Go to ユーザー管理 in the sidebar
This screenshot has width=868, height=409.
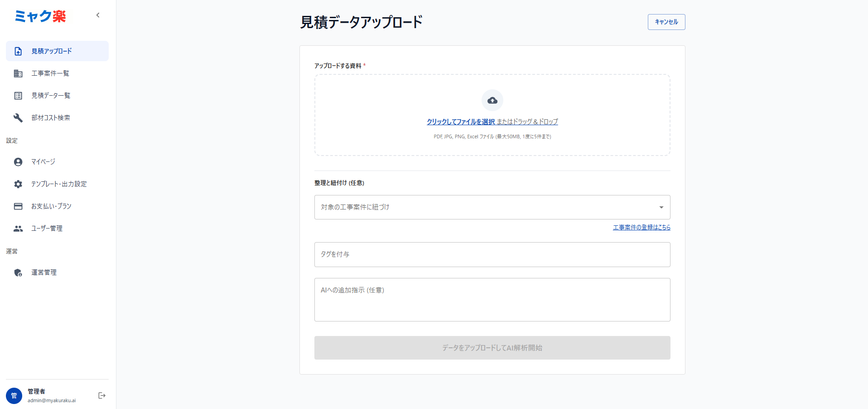click(47, 229)
